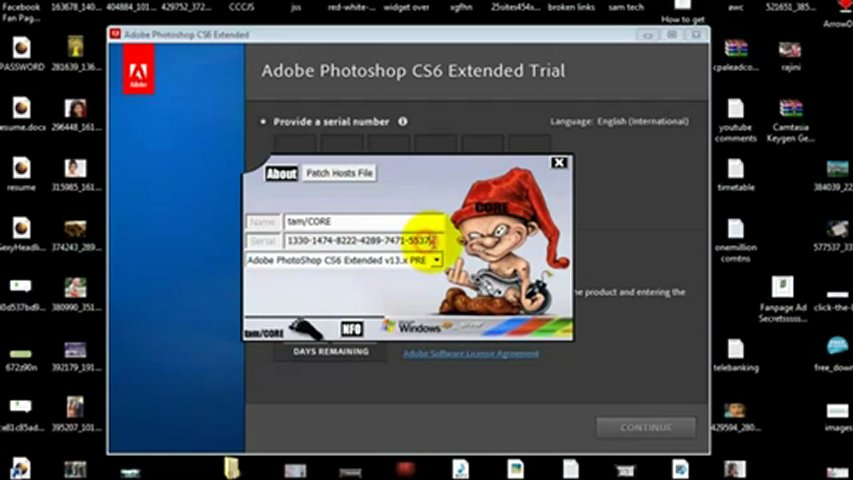The height and width of the screenshot is (480, 853).
Task: Open the PASSWORD desktop icon
Action: click(21, 54)
